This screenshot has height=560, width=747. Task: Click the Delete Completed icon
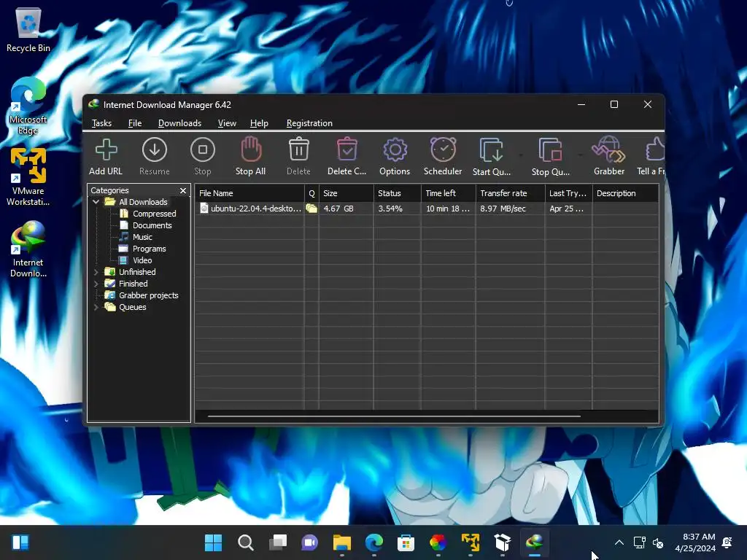pyautogui.click(x=347, y=149)
